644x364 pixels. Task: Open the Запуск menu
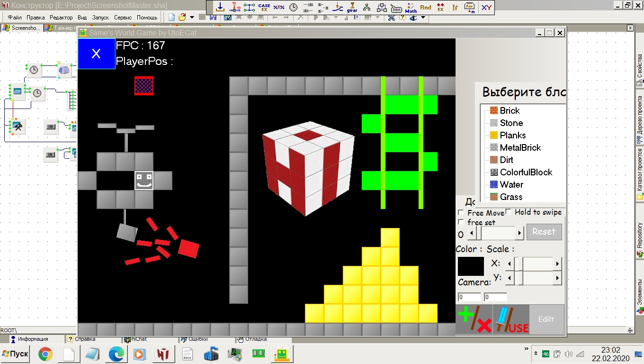click(100, 18)
